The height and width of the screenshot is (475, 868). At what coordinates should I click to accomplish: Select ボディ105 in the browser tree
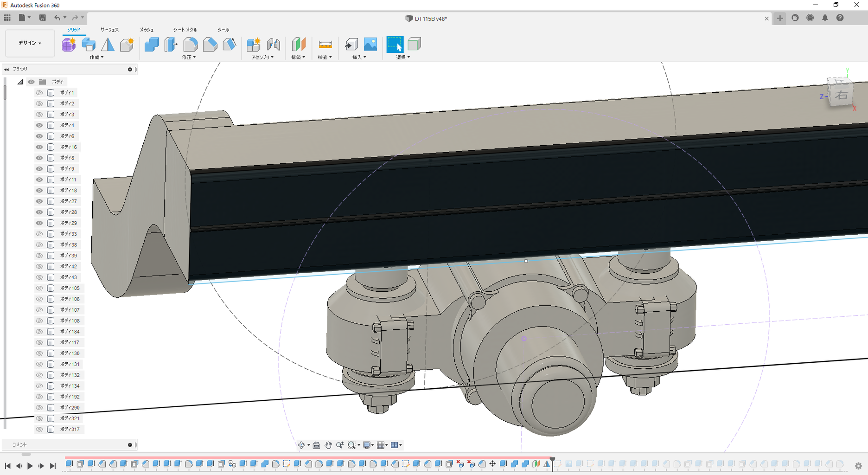point(70,288)
